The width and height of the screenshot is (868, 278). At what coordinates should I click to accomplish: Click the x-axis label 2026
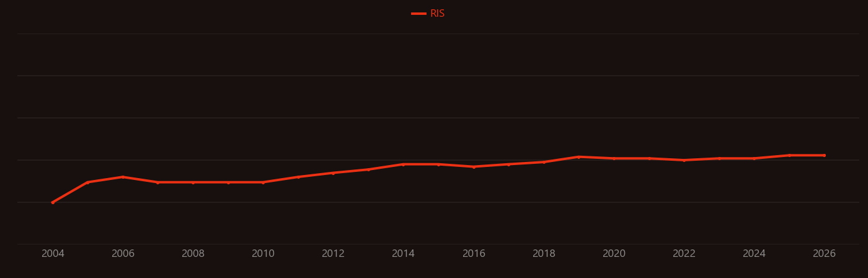pyautogui.click(x=824, y=254)
